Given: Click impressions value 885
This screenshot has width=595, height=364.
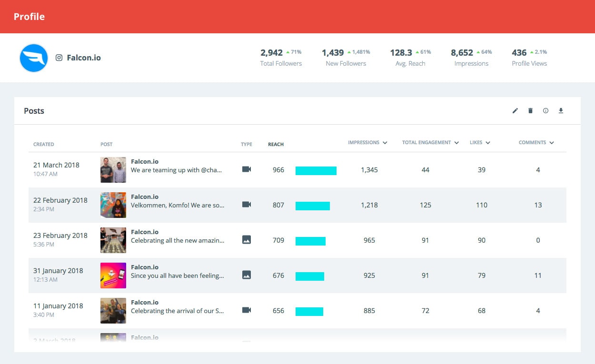Looking at the screenshot, I should coord(369,311).
